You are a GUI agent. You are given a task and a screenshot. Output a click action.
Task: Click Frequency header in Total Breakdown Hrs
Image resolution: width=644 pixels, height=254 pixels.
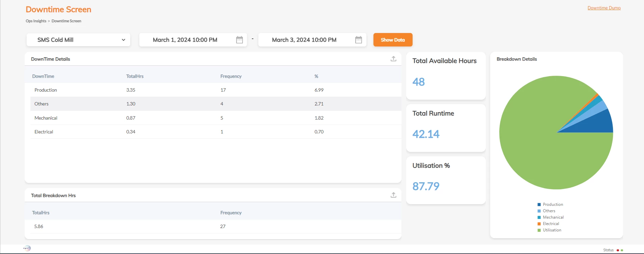click(231, 213)
